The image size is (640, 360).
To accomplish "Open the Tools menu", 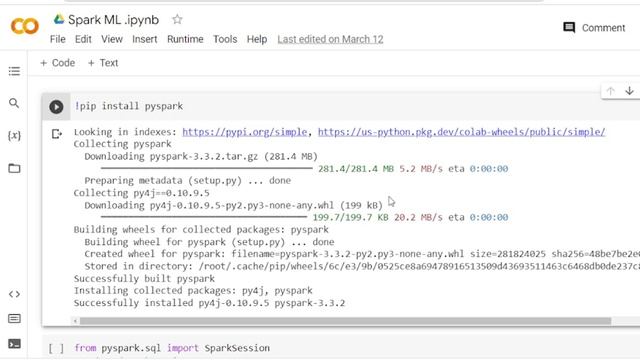I will pos(225,39).
